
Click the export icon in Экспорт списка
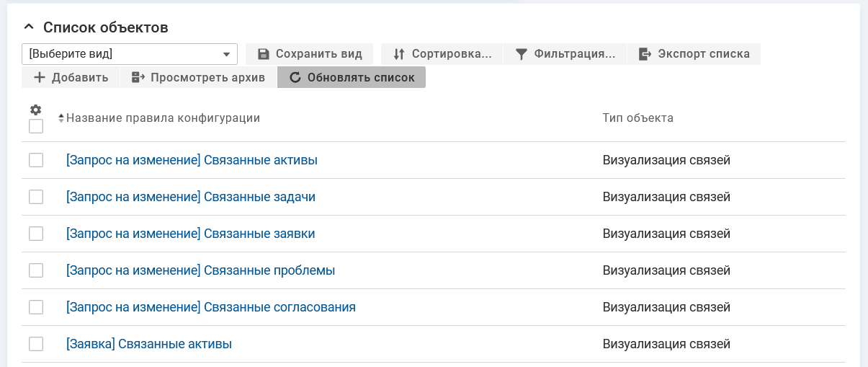(x=645, y=54)
